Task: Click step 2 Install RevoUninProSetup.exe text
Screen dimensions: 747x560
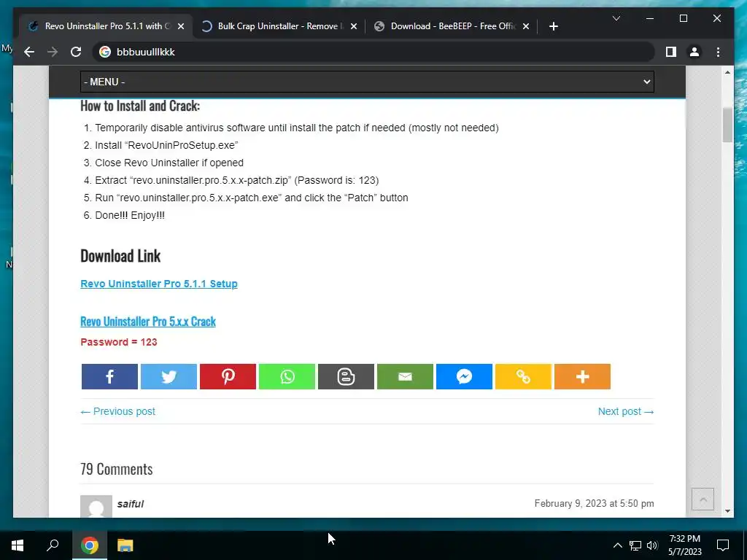Action: coord(166,145)
